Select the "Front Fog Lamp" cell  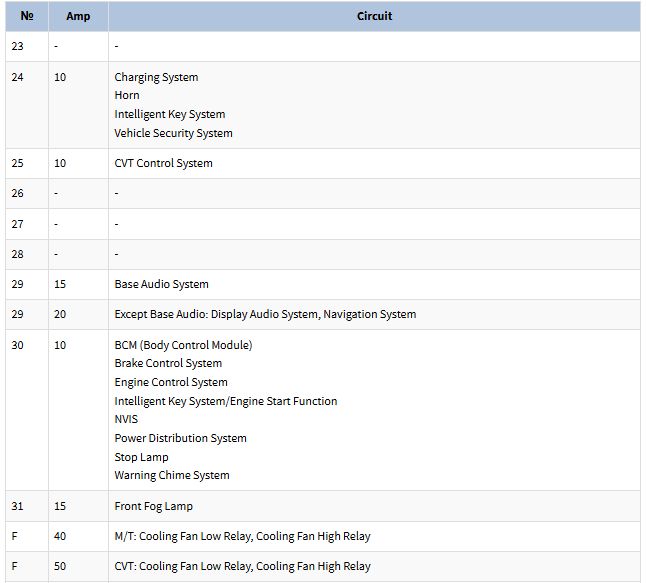(x=153, y=506)
